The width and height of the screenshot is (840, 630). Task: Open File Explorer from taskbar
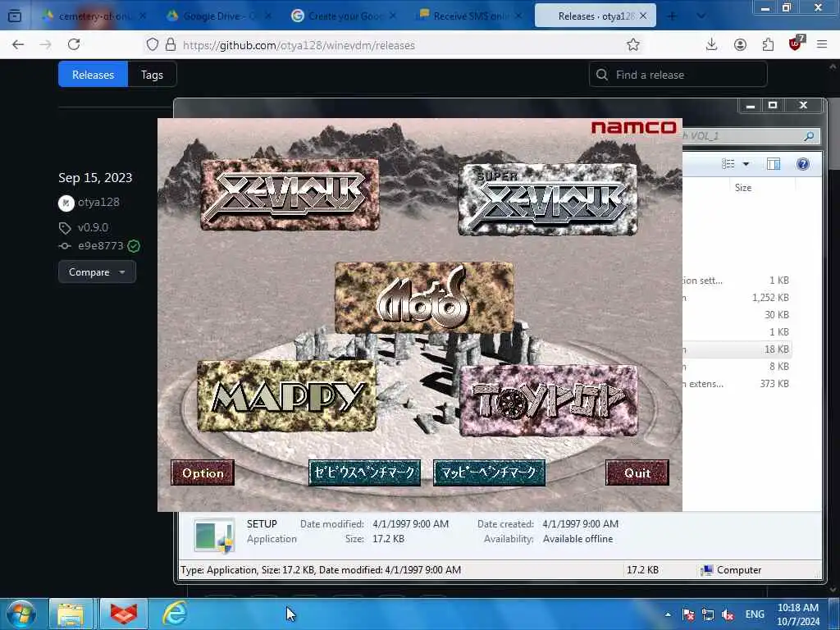[71, 614]
